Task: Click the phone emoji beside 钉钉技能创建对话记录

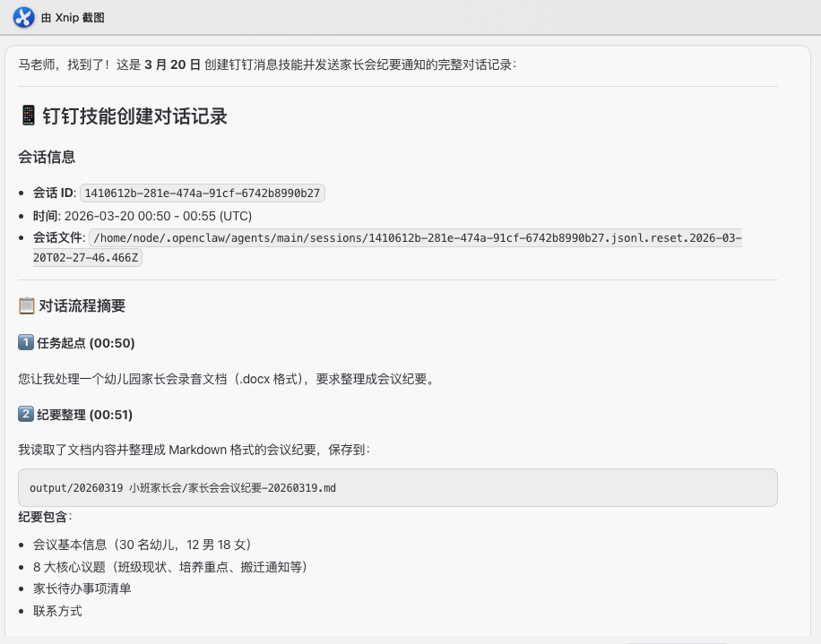Action: pos(28,116)
